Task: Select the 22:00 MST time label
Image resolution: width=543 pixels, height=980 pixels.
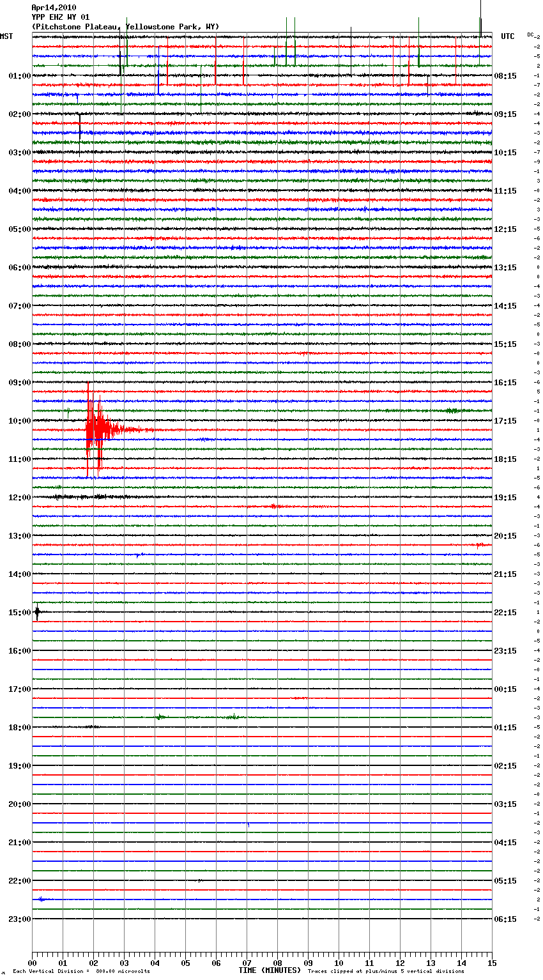Action: [20, 881]
